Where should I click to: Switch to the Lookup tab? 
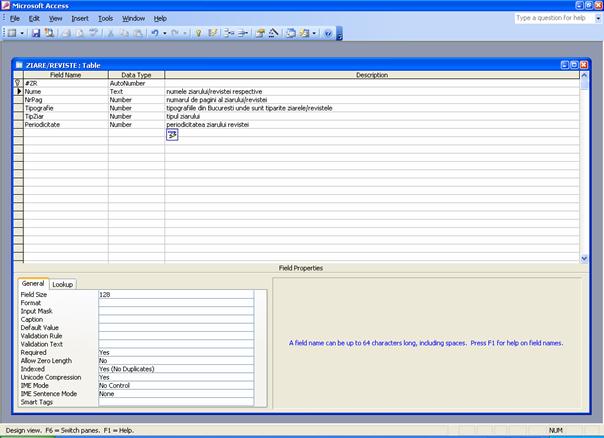point(63,284)
